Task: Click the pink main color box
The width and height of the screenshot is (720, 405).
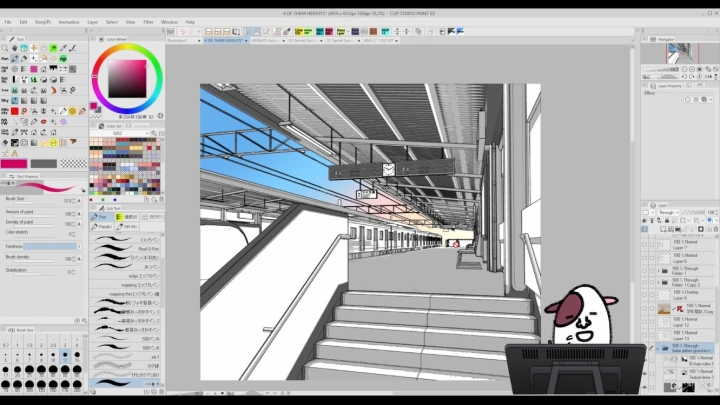Action: pos(14,164)
